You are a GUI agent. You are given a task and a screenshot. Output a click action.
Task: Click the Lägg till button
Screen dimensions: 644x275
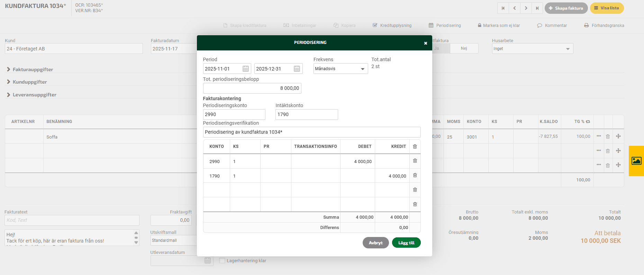pos(406,243)
